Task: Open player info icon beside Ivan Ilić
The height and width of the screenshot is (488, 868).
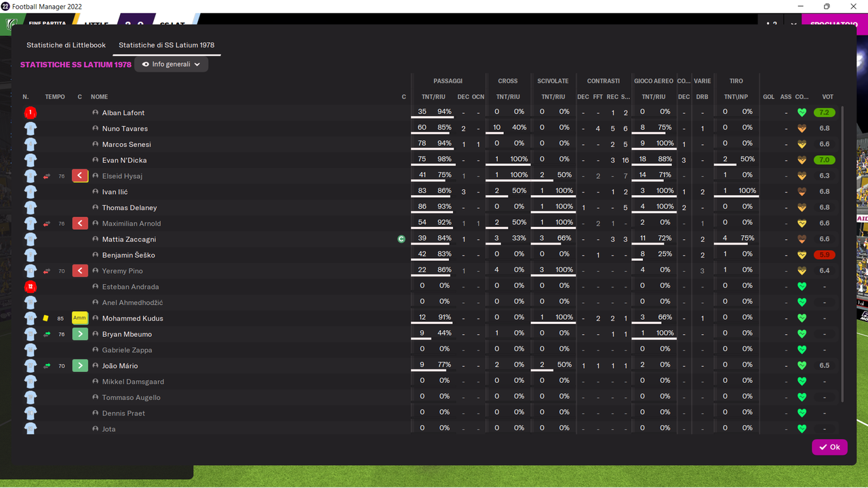Action: point(96,192)
